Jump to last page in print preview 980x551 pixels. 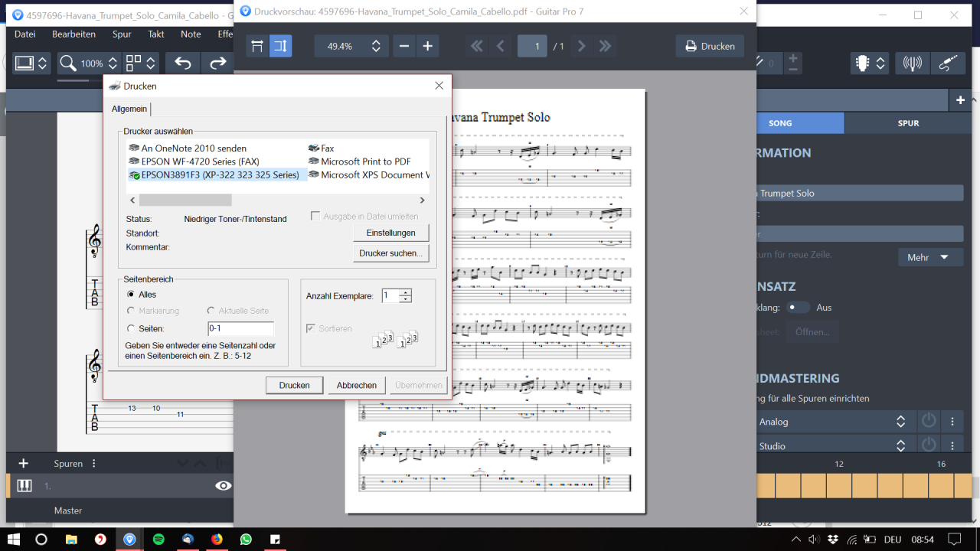pyautogui.click(x=605, y=46)
